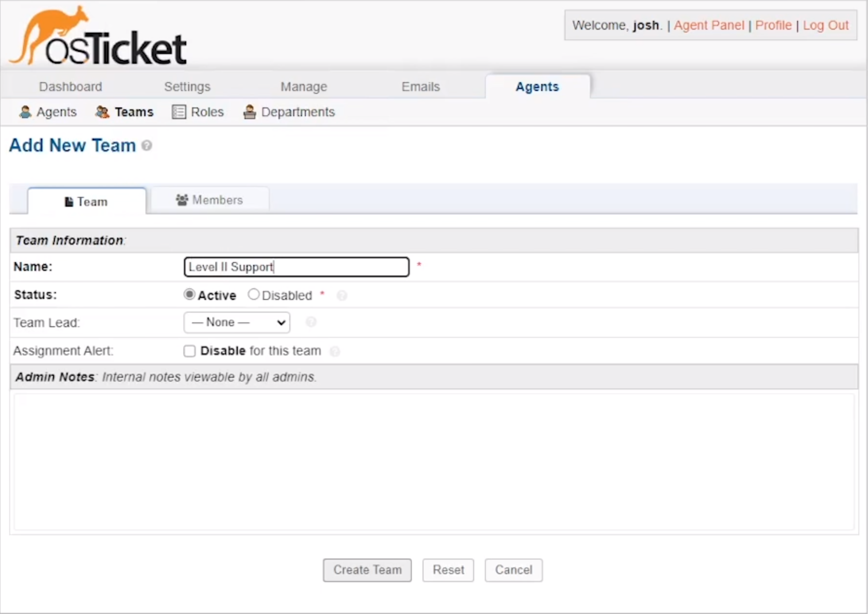The width and height of the screenshot is (868, 614).
Task: Click the Team Lead help icon
Action: (x=311, y=322)
